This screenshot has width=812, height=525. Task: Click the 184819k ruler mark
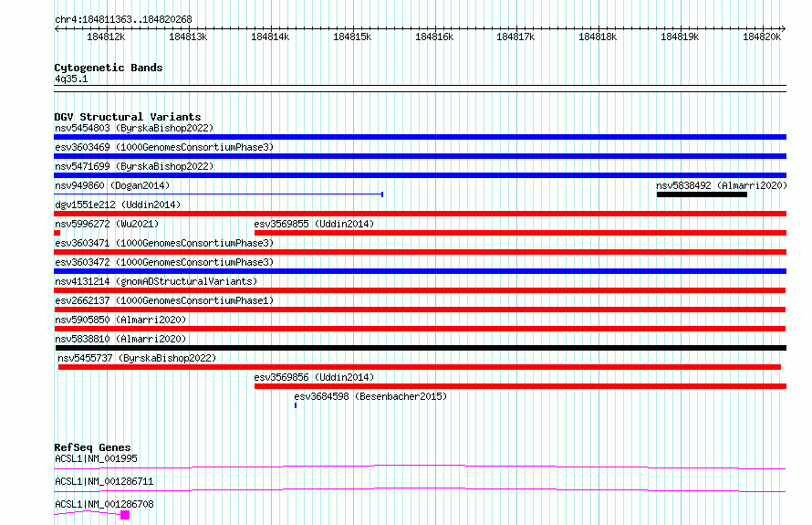pos(680,37)
